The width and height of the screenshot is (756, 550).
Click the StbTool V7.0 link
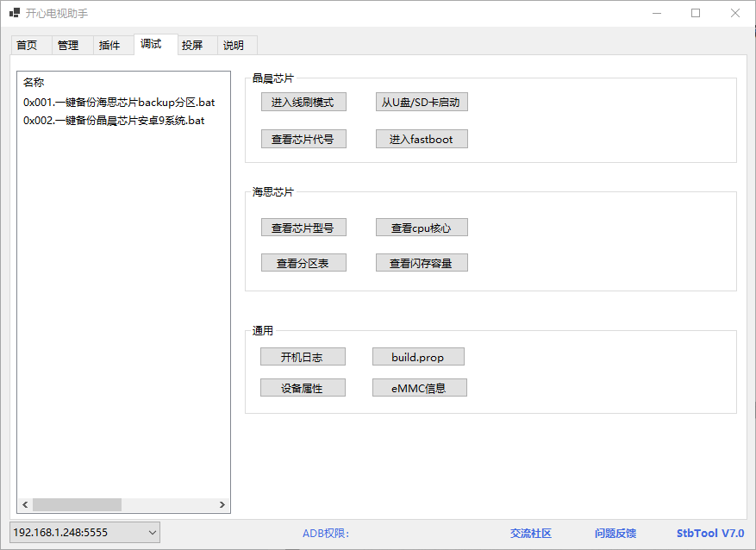(710, 533)
